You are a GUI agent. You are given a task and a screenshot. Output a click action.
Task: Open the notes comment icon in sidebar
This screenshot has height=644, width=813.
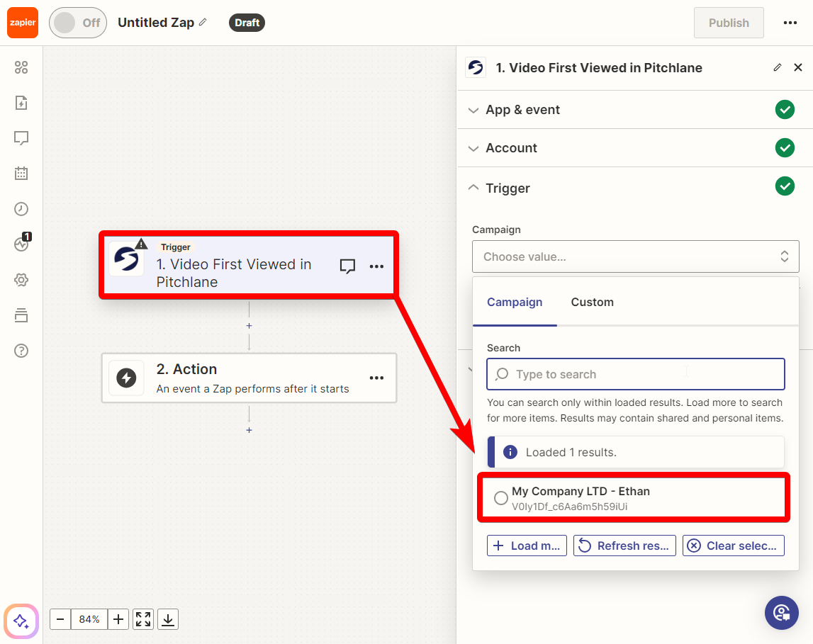21,138
